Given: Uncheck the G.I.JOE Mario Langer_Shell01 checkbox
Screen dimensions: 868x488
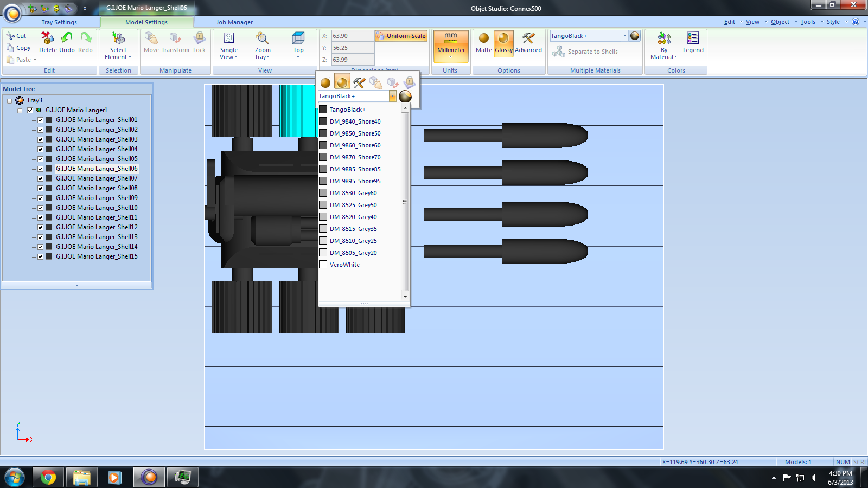Looking at the screenshot, I should pos(40,120).
